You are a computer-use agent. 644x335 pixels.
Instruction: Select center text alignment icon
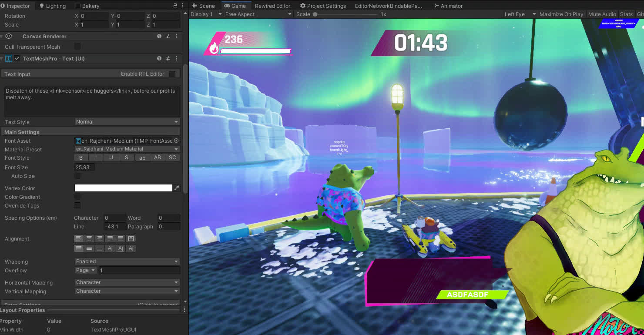click(89, 238)
